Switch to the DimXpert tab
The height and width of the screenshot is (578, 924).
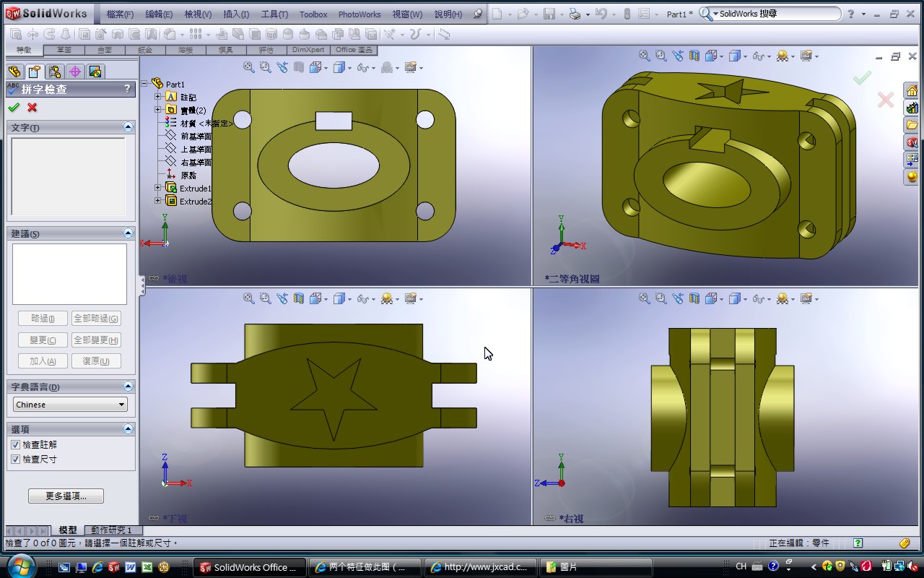tap(308, 50)
